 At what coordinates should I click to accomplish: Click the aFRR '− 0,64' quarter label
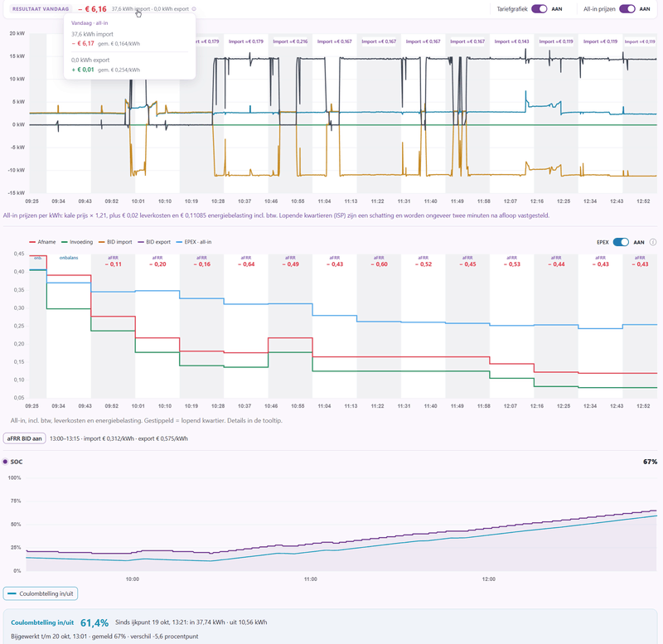point(246,264)
